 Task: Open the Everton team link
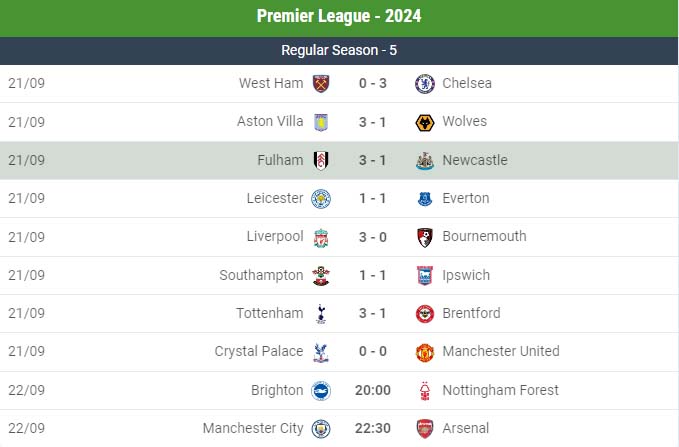point(466,198)
